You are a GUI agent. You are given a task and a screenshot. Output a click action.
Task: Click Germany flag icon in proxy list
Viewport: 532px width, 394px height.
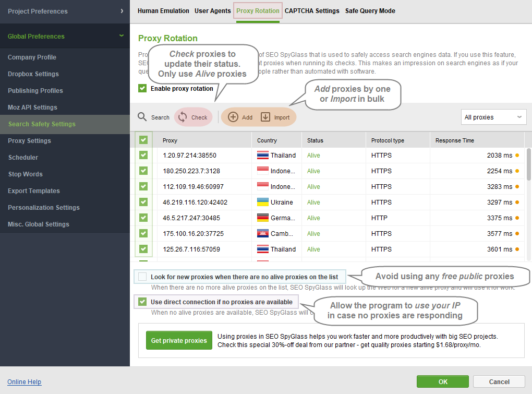[x=262, y=218]
